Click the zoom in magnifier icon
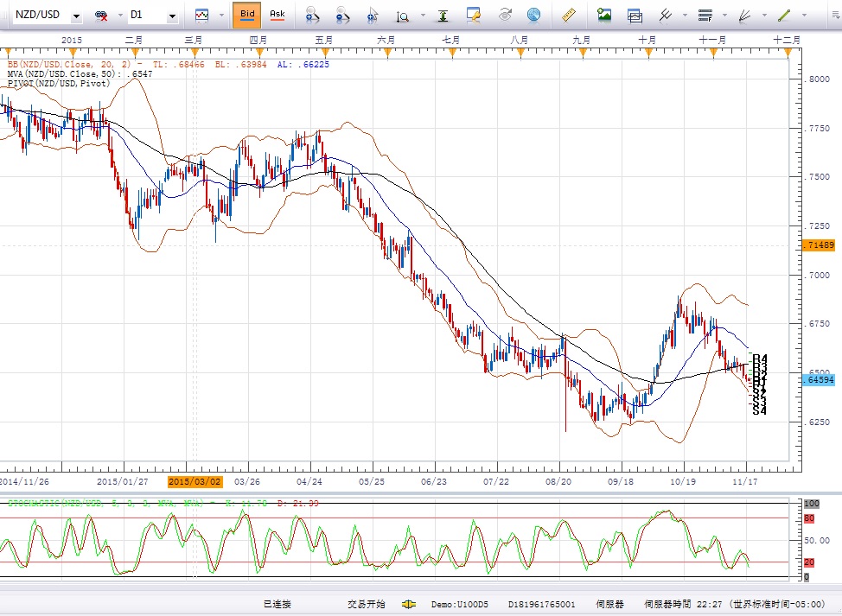The height and width of the screenshot is (616, 842). [x=313, y=15]
